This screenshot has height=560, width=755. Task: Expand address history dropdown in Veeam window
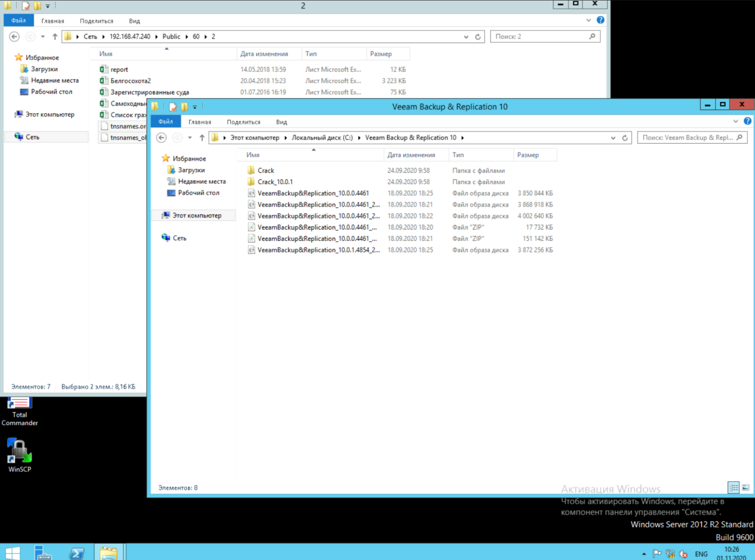point(613,138)
